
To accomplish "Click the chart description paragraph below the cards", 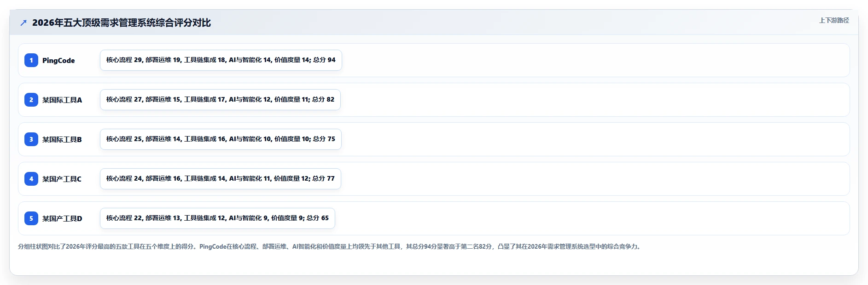I will click(330, 246).
